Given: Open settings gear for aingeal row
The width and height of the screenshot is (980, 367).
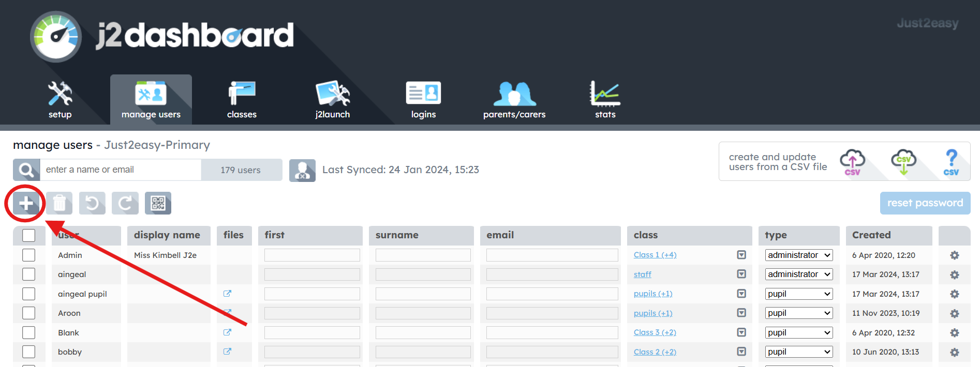Looking at the screenshot, I should tap(955, 274).
